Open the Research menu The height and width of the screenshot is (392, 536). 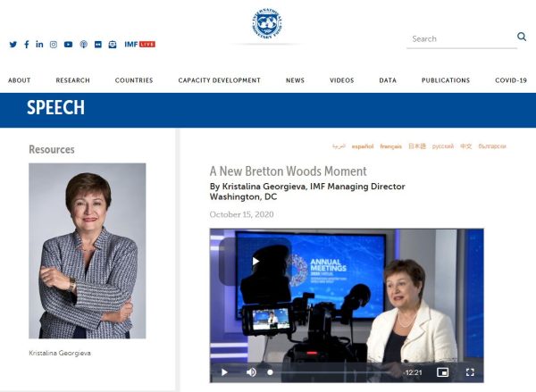pyautogui.click(x=73, y=80)
